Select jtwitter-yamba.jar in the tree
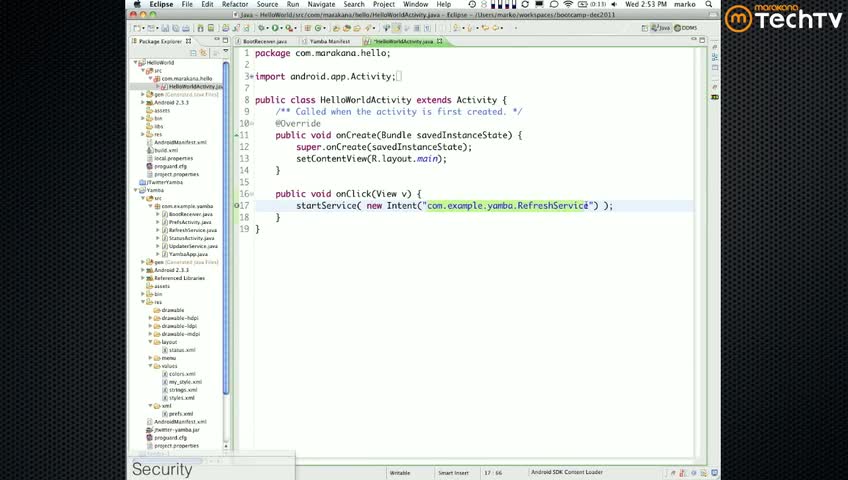This screenshot has height=480, width=848. click(173, 430)
